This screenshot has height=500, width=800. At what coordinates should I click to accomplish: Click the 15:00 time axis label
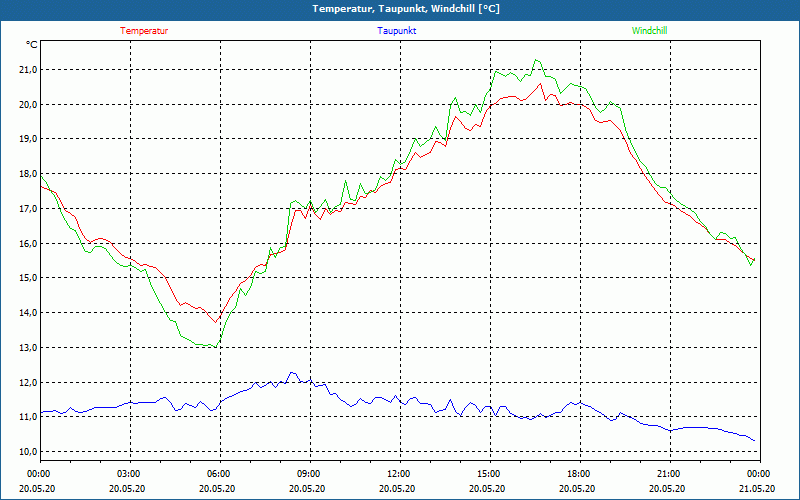pyautogui.click(x=490, y=474)
